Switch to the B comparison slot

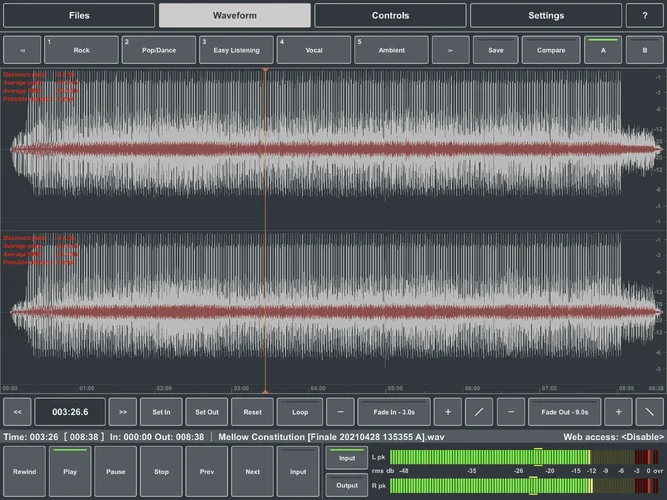(644, 50)
